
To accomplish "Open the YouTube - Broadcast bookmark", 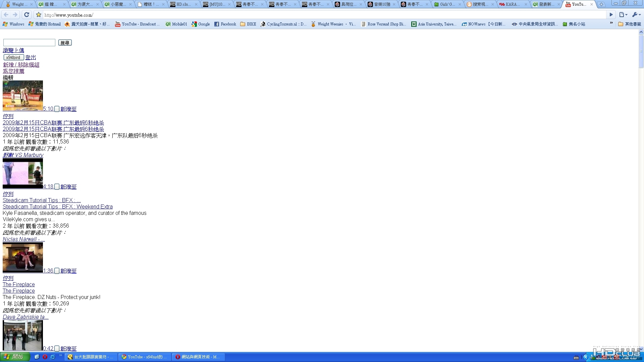I will click(137, 24).
